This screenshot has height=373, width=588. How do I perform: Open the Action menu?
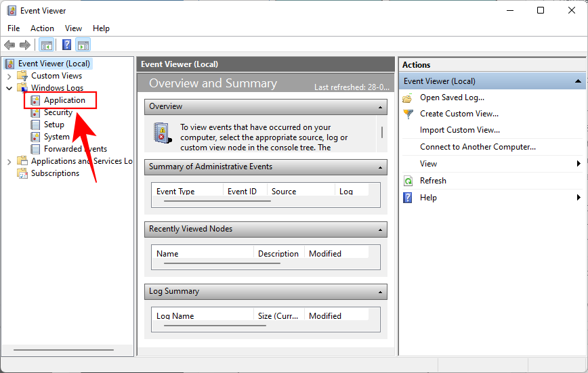point(42,28)
